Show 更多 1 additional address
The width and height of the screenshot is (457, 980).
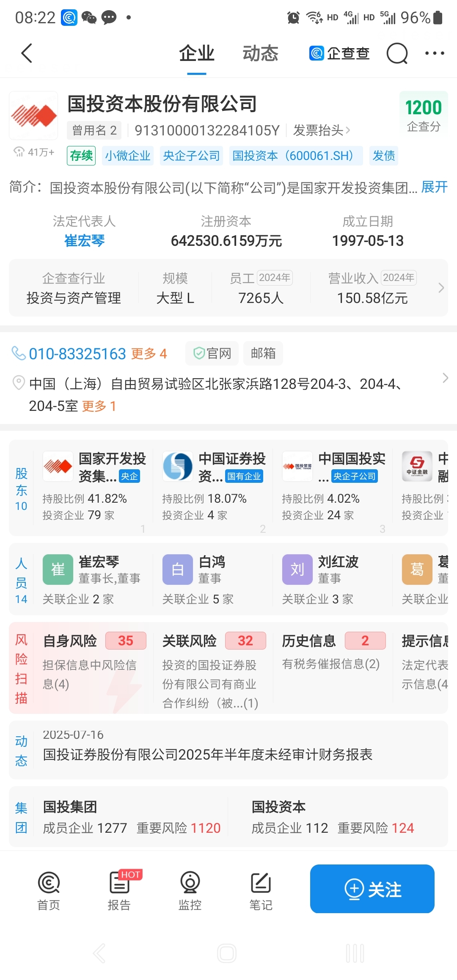(x=99, y=406)
